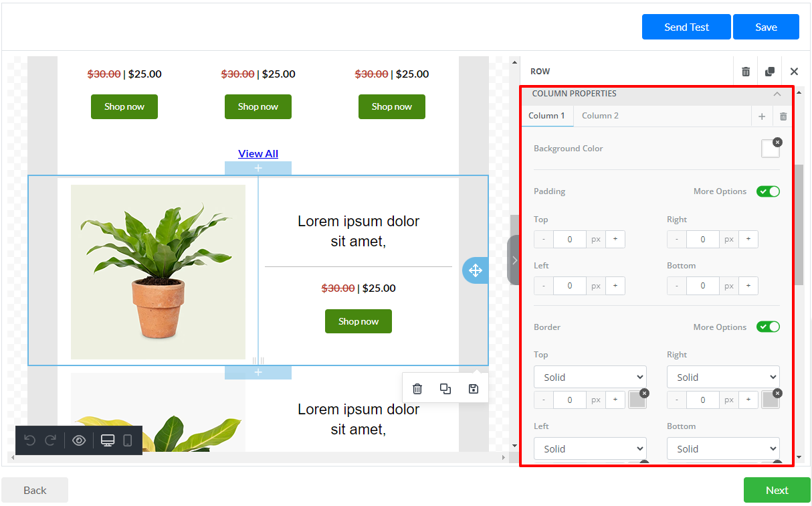Switch to the Column 2 tab
The height and width of the screenshot is (506, 812).
[x=600, y=116]
